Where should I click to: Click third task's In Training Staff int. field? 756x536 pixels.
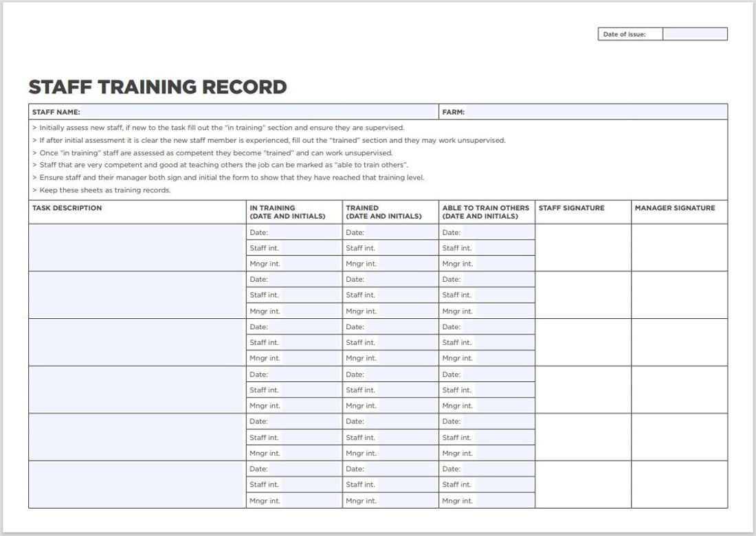(310, 342)
